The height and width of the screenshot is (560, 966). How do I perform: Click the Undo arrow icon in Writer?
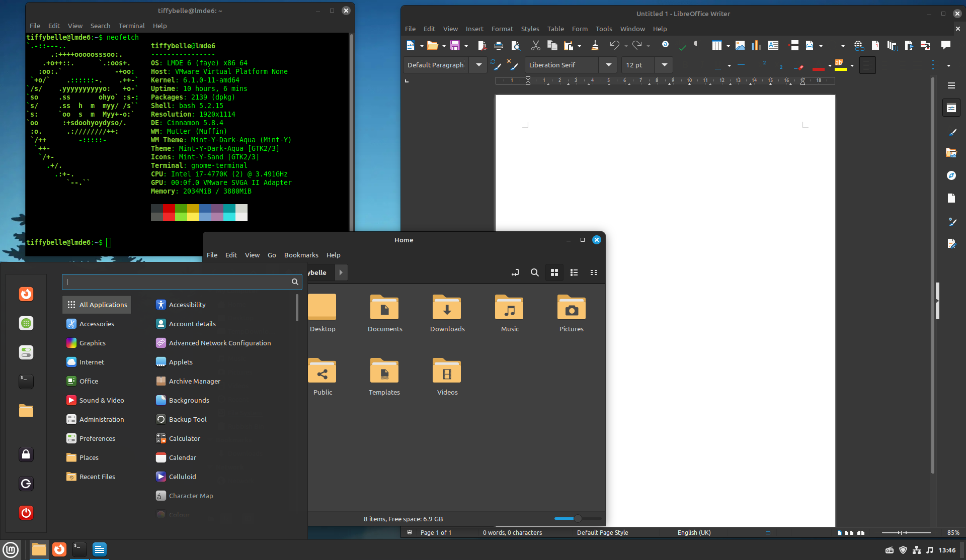pos(614,46)
